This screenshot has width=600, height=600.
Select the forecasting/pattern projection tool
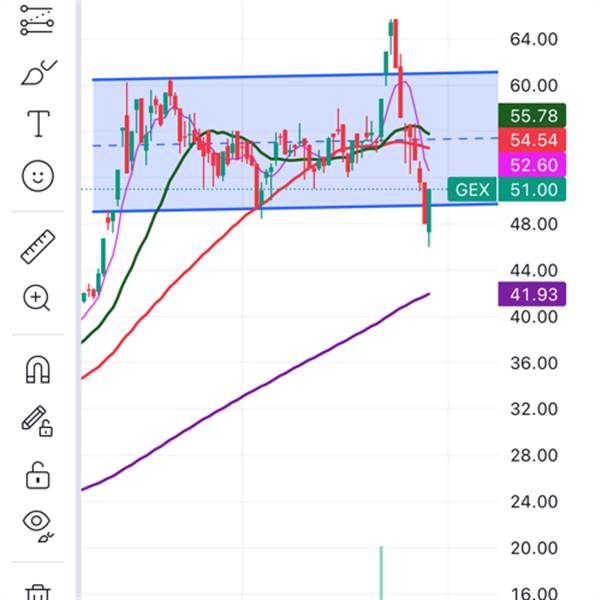tap(37, 20)
